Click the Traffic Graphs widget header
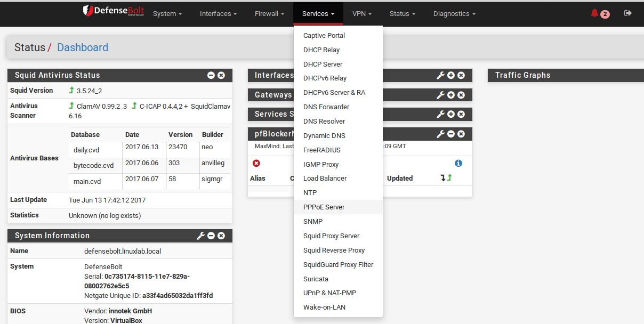644x324 pixels. [x=566, y=76]
